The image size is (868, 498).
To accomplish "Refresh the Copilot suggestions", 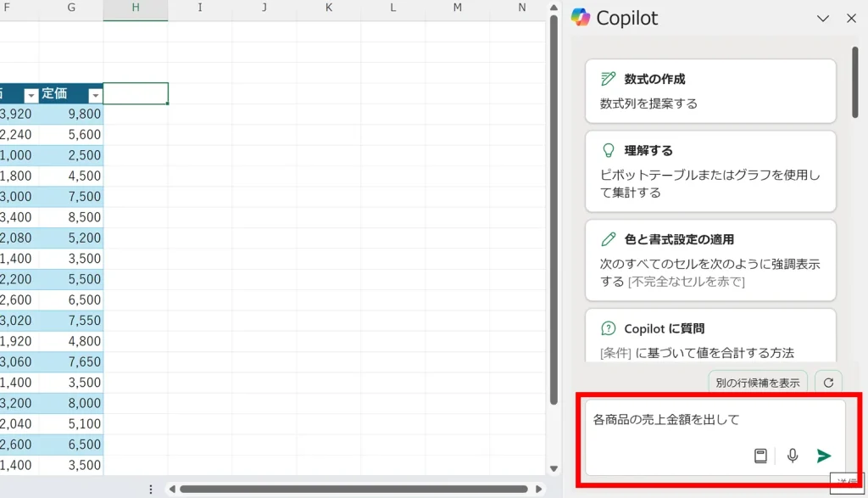I will pyautogui.click(x=828, y=383).
